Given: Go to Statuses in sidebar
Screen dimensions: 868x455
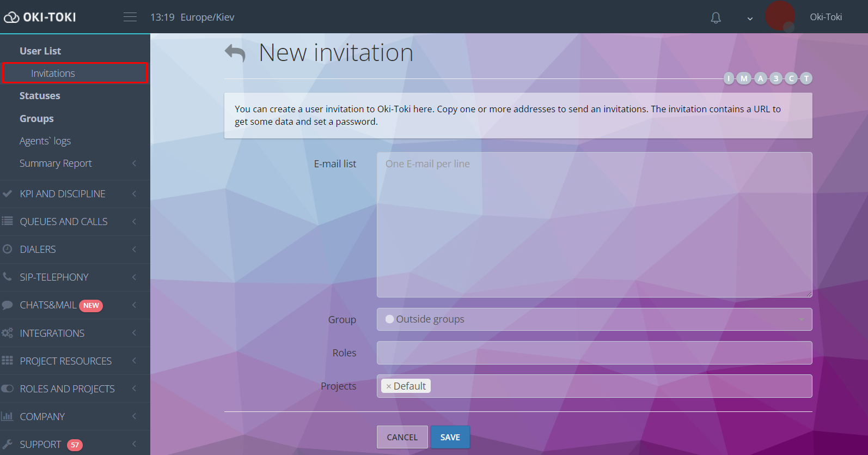Looking at the screenshot, I should 40,96.
